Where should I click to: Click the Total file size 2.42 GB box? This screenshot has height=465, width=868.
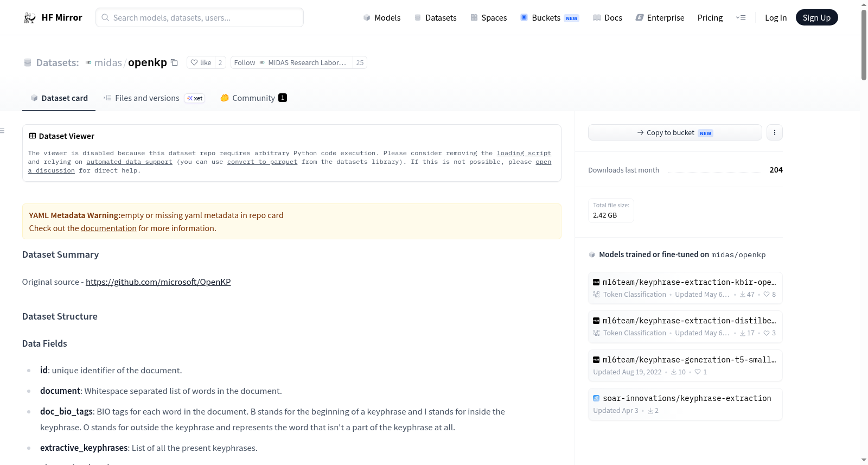[x=611, y=211]
